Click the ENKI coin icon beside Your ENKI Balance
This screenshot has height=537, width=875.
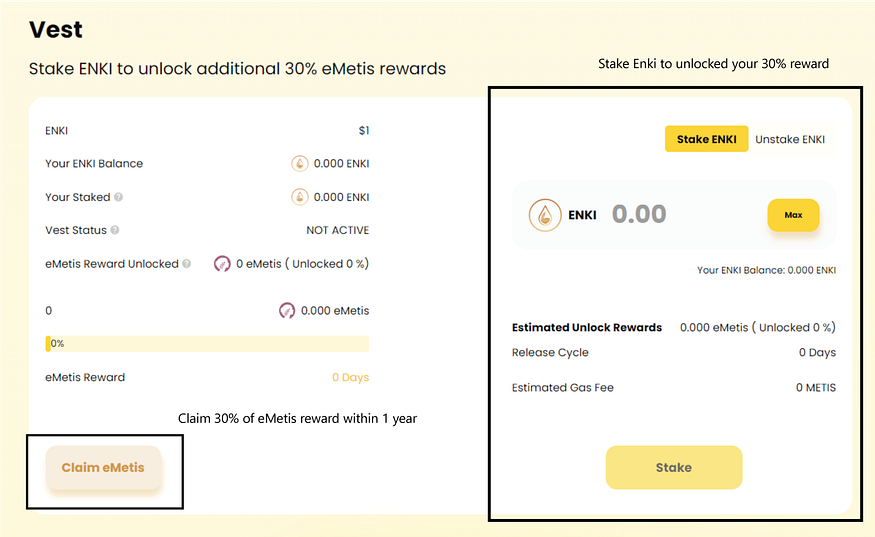click(x=299, y=164)
